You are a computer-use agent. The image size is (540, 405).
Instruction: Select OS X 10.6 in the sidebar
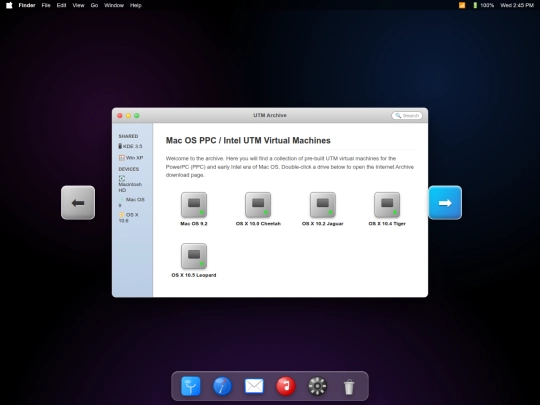coord(129,217)
